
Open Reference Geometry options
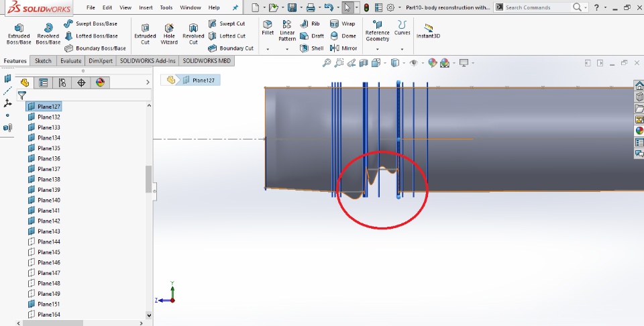tap(377, 31)
